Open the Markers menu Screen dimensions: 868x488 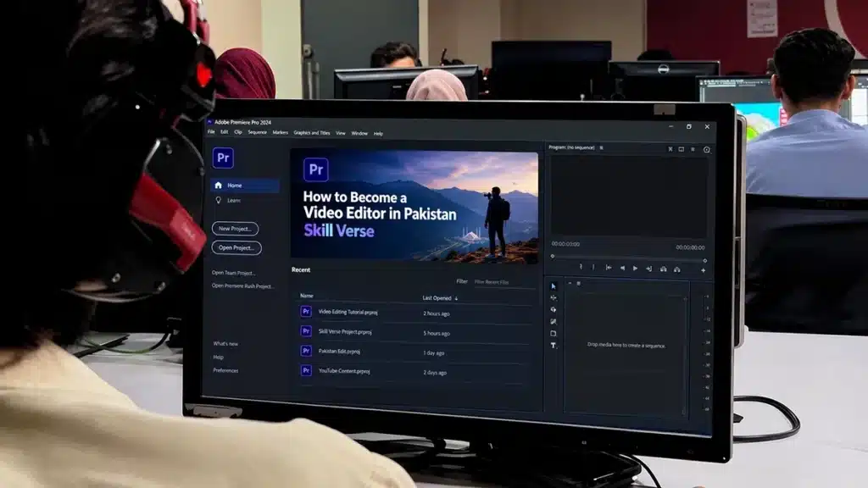(x=280, y=132)
